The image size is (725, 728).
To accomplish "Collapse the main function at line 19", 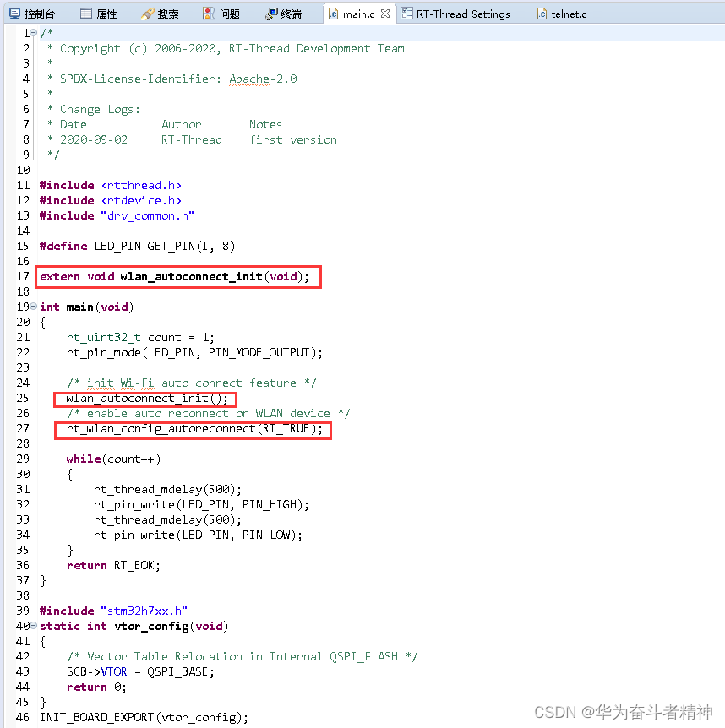I will [x=33, y=306].
